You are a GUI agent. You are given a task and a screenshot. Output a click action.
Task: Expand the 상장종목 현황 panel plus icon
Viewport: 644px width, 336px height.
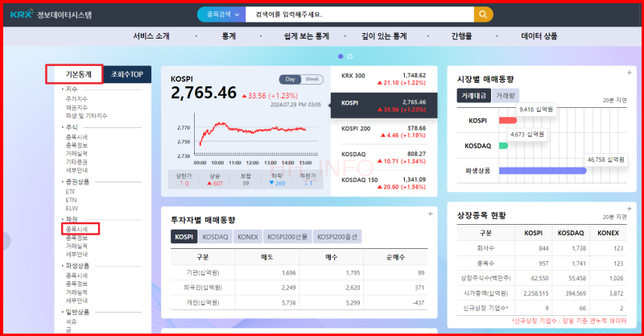[630, 209]
